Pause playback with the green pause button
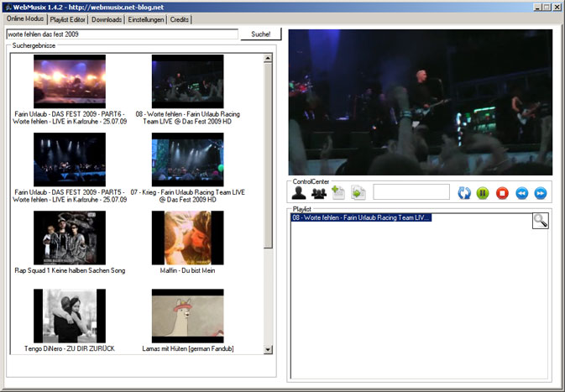Screen dimensions: 565x392 [483, 193]
